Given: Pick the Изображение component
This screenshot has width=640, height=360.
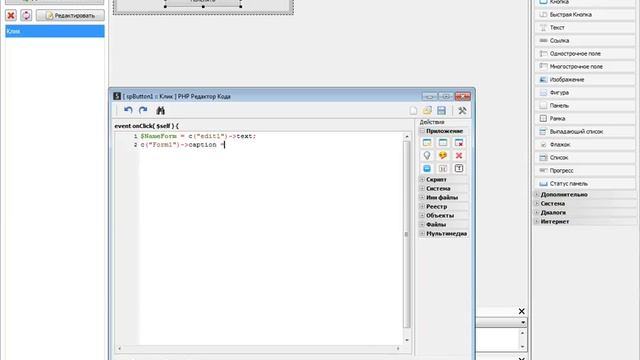Looking at the screenshot, I should [x=585, y=80].
